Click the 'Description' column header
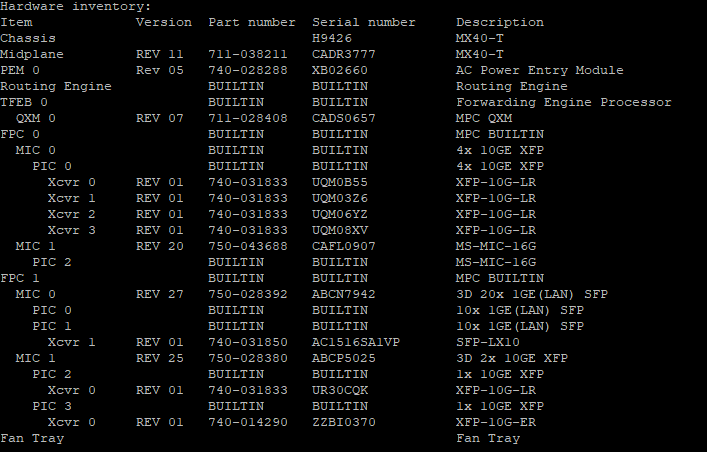 point(500,23)
